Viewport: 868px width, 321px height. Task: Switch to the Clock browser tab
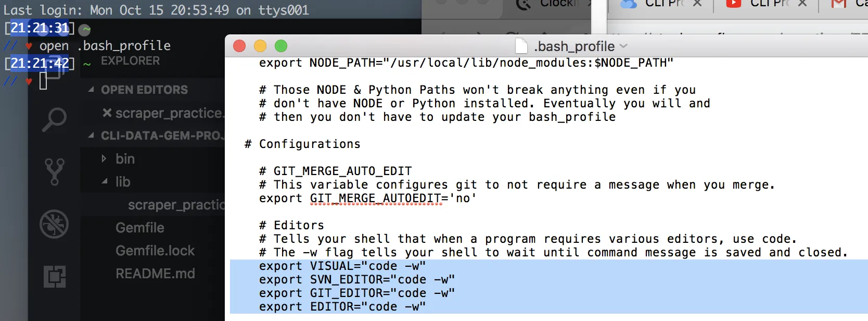(x=552, y=4)
